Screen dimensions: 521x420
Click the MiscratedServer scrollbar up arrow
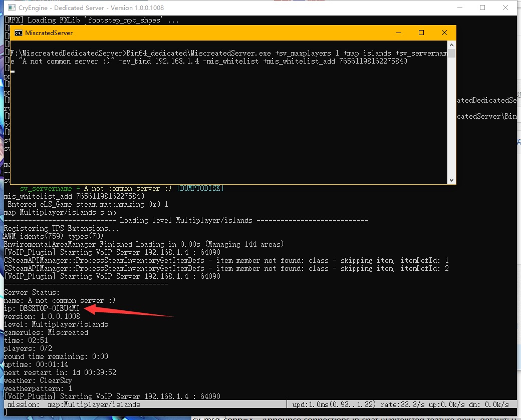tap(451, 45)
